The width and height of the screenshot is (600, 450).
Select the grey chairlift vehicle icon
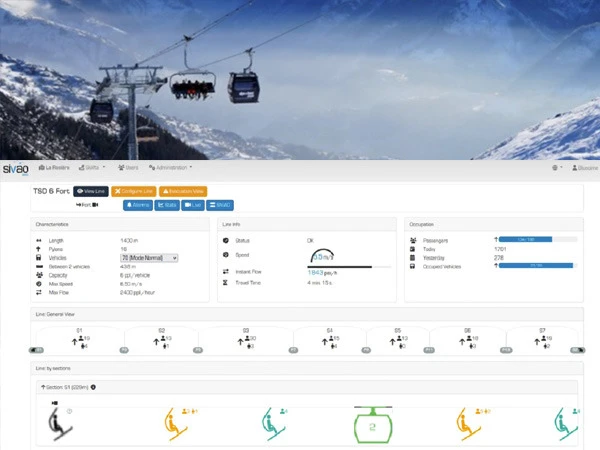60,424
